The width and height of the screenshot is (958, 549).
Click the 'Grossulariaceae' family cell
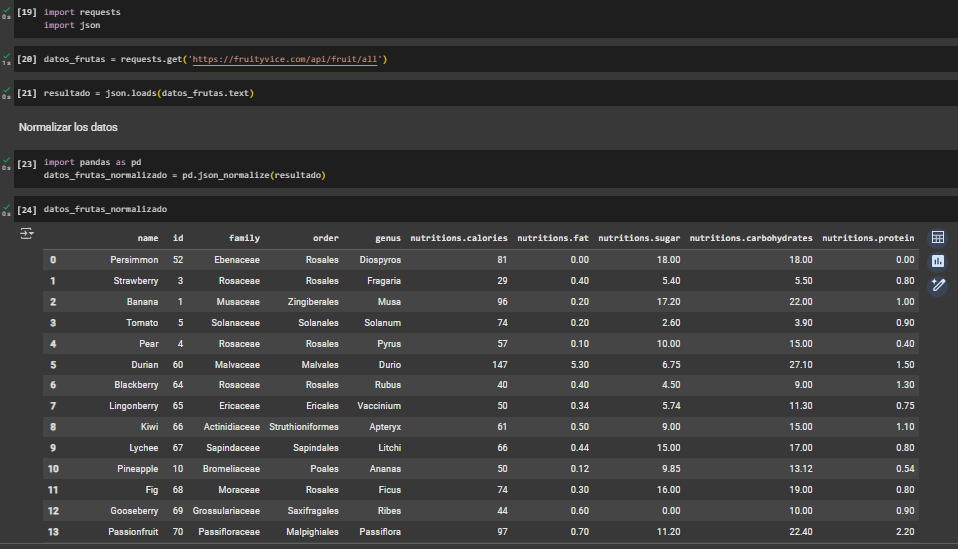coord(226,511)
